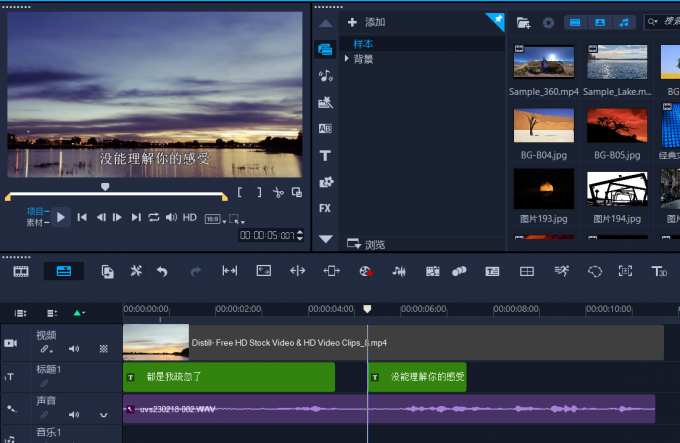Open the Subtitle Editor icon
This screenshot has width=680, height=443.
click(492, 272)
